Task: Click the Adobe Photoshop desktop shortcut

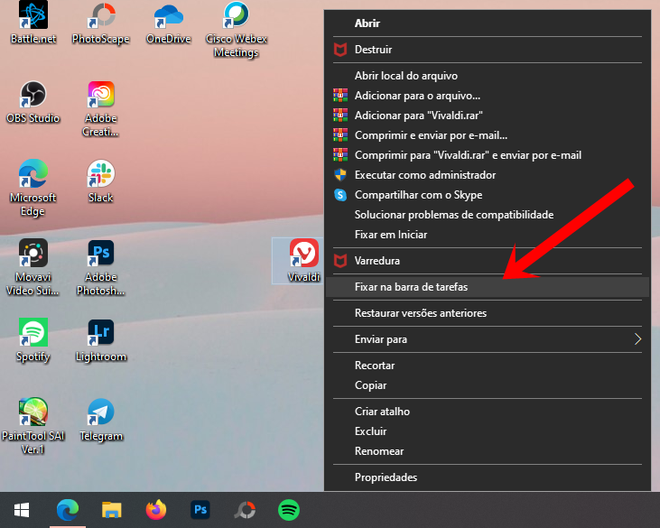Action: tap(101, 268)
